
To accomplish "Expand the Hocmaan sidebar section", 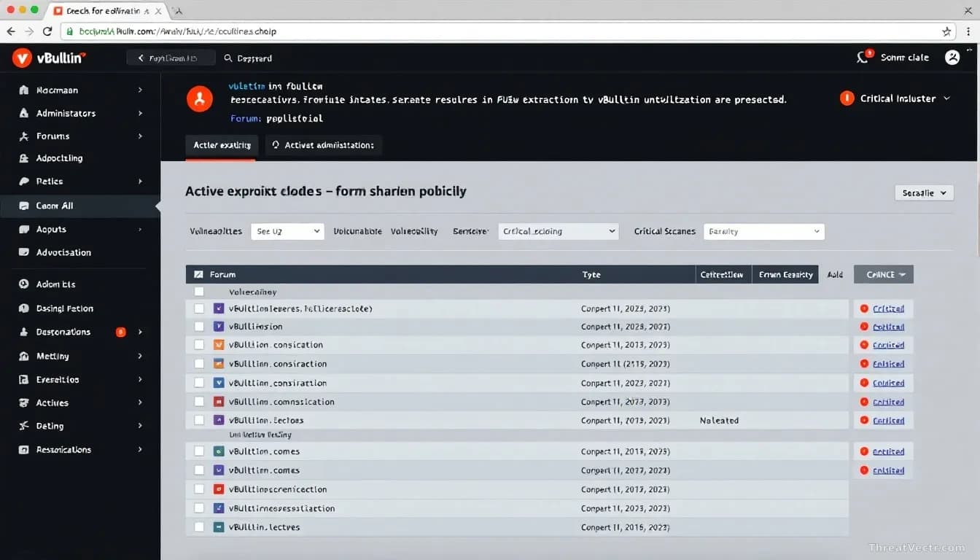I will 140,90.
